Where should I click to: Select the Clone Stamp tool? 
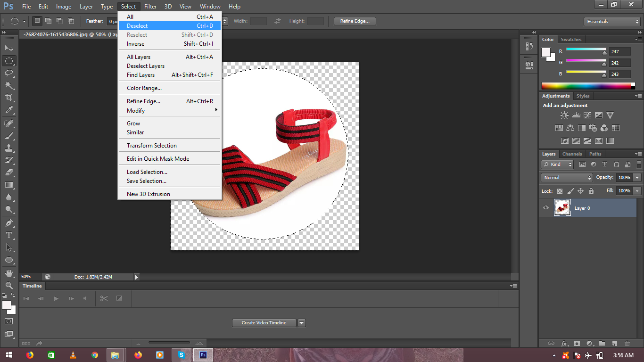tap(9, 148)
